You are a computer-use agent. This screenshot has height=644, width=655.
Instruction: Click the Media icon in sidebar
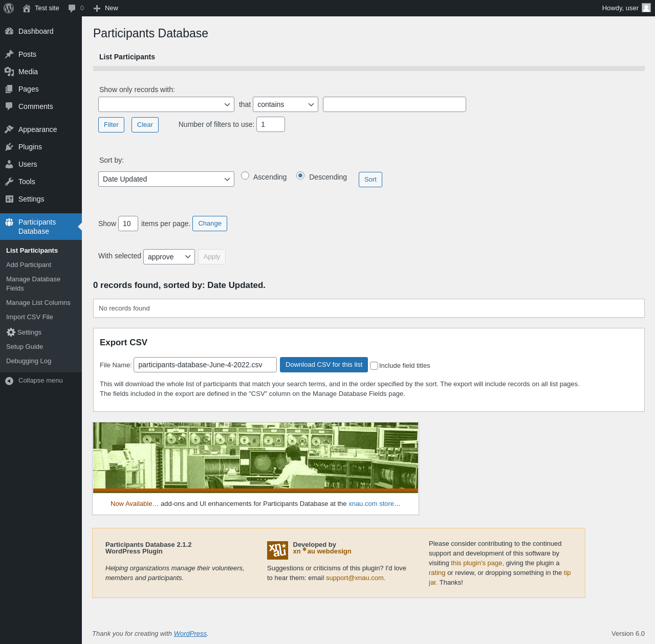coord(9,72)
